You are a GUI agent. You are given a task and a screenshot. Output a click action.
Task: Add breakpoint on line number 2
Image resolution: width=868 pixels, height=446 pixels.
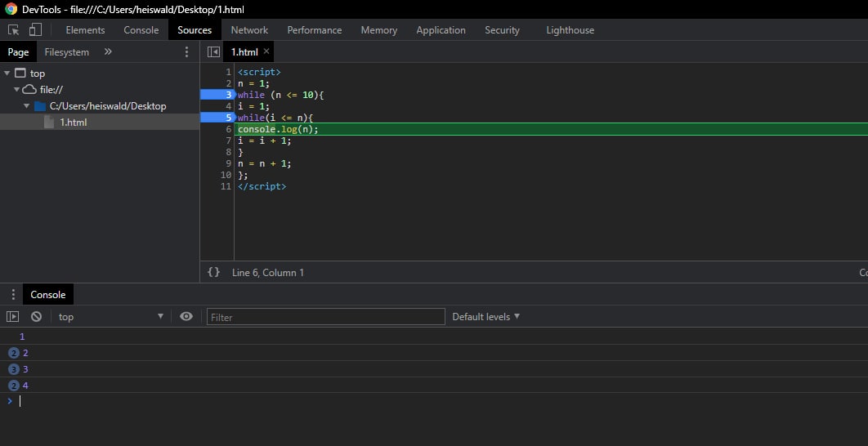228,83
